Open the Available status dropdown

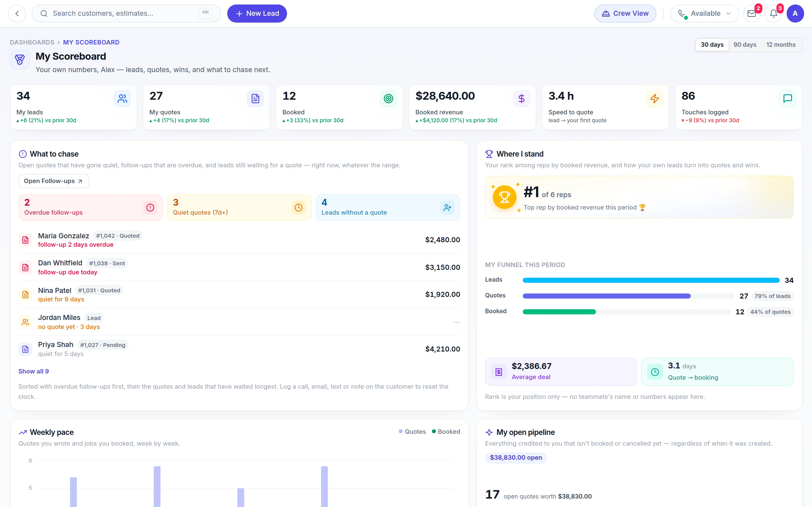(x=704, y=14)
